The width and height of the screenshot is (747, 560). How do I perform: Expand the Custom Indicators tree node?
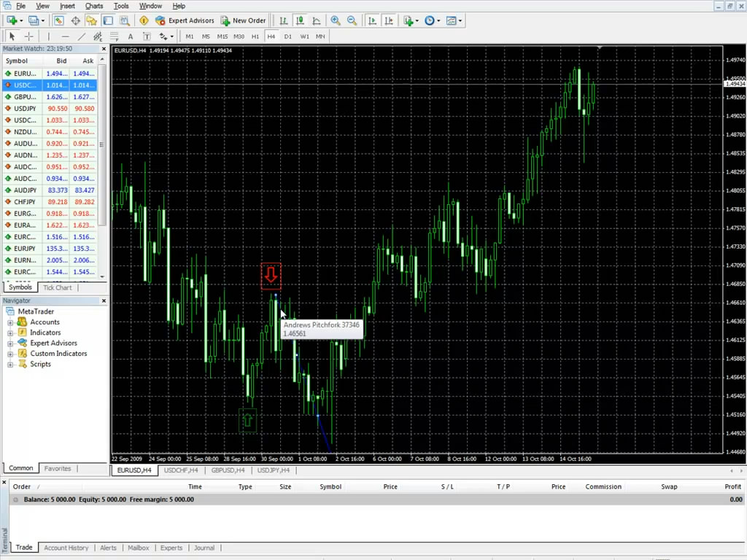coord(10,354)
